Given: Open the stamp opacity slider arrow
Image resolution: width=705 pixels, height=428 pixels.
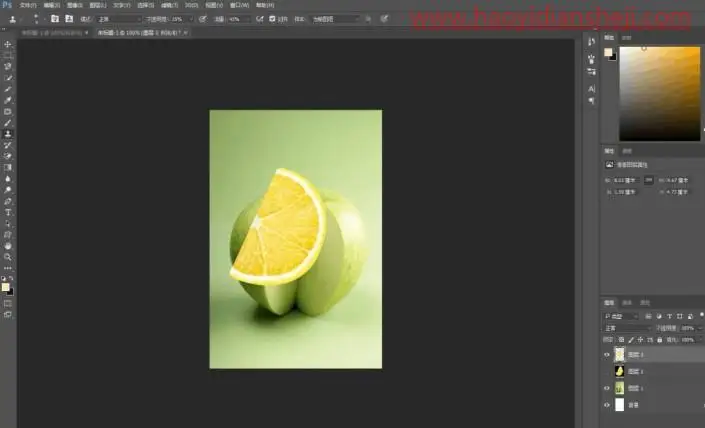Looking at the screenshot, I should tap(191, 19).
